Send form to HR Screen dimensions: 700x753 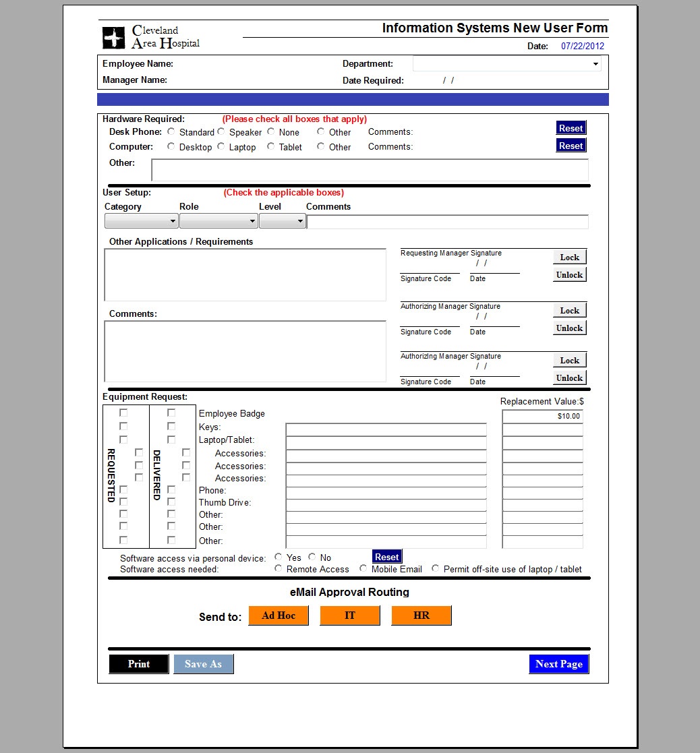tap(421, 615)
